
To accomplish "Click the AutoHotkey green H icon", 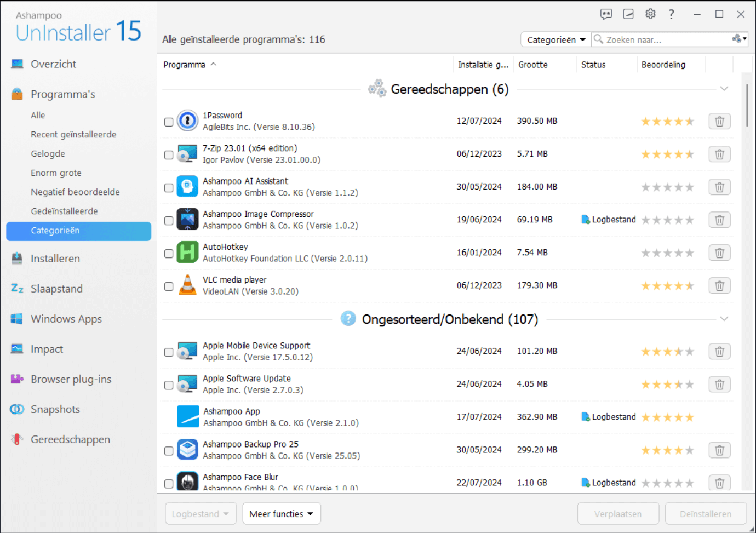I will point(187,252).
